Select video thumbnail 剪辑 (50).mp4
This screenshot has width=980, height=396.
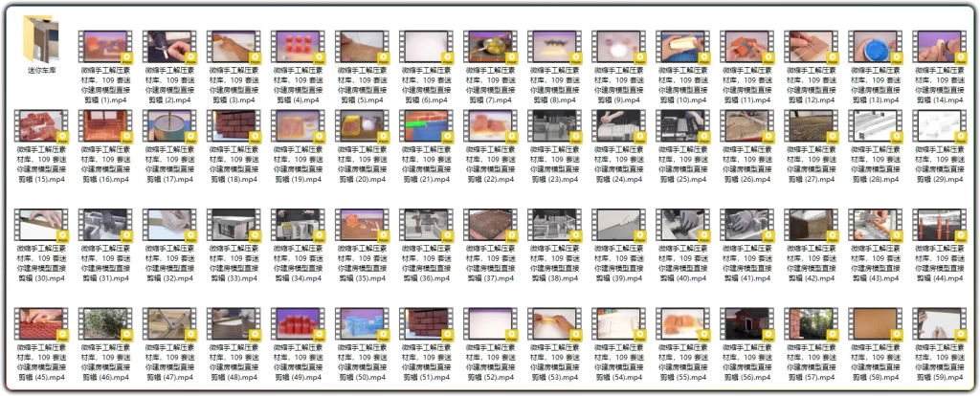(363, 324)
